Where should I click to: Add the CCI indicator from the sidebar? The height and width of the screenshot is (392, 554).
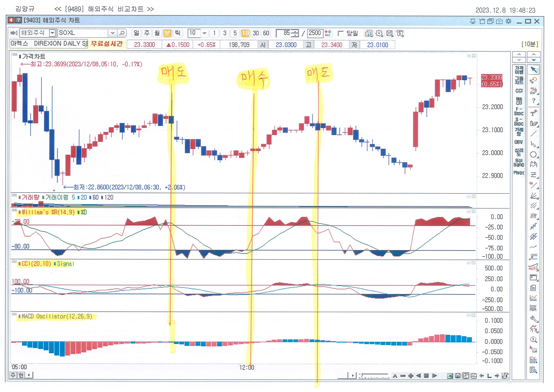(x=519, y=91)
